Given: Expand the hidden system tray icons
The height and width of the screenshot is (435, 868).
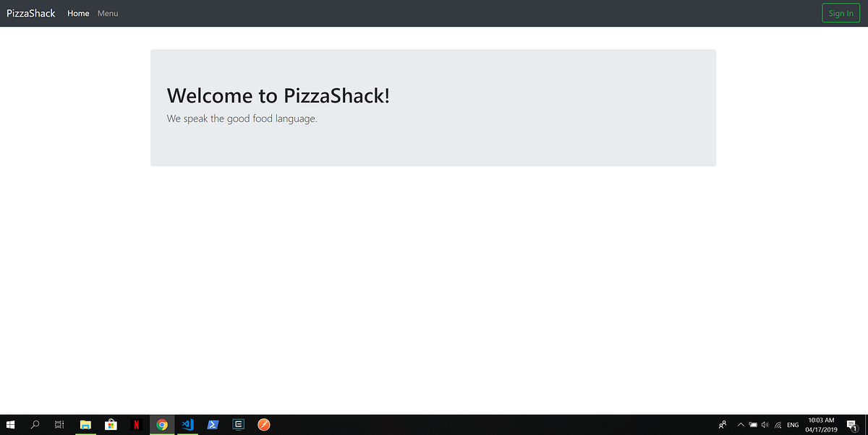Looking at the screenshot, I should click(x=740, y=425).
